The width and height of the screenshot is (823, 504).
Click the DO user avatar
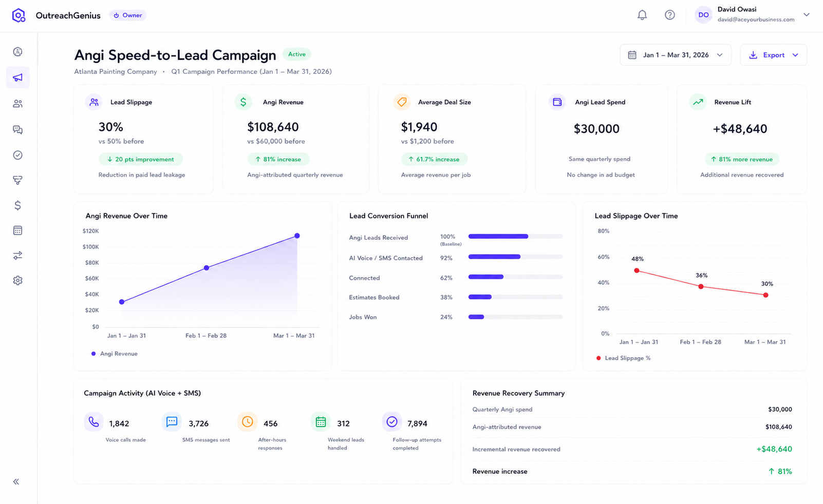(x=703, y=15)
